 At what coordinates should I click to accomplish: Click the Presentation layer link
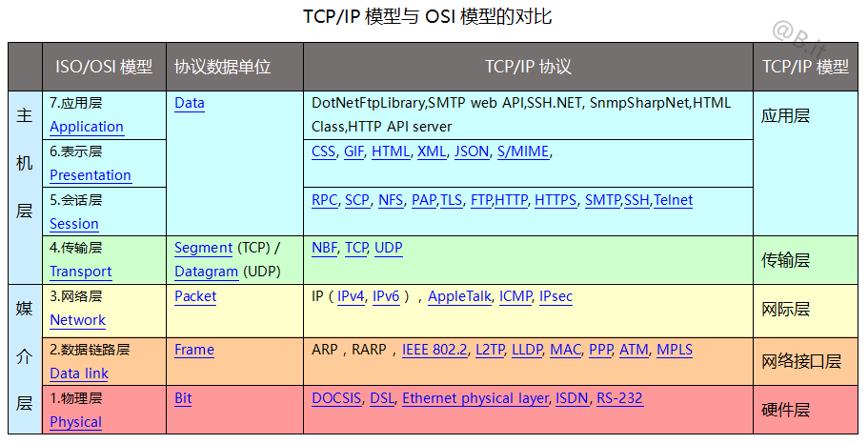(x=91, y=175)
